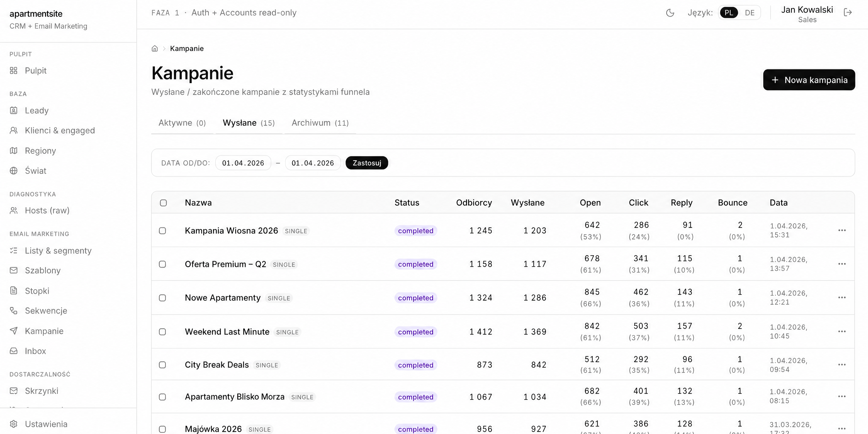Click the apartmentsite logo text
868x434 pixels.
tap(36, 14)
